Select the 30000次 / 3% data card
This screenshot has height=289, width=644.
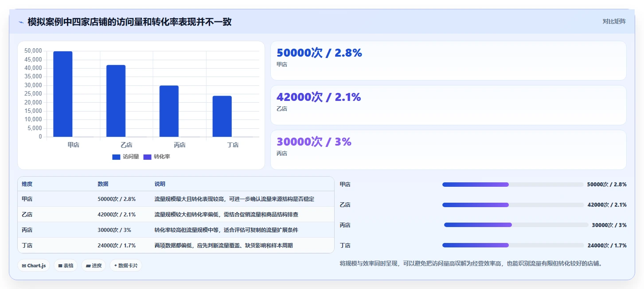click(448, 150)
